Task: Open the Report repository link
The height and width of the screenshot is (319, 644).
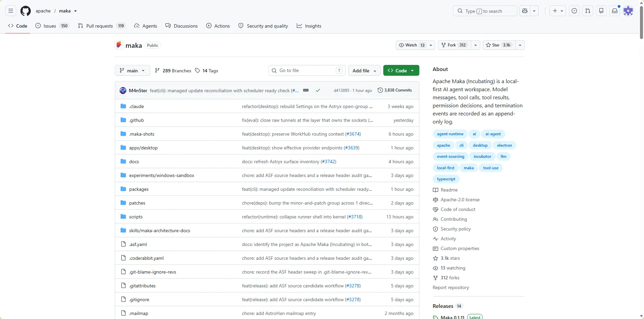Action: click(451, 287)
